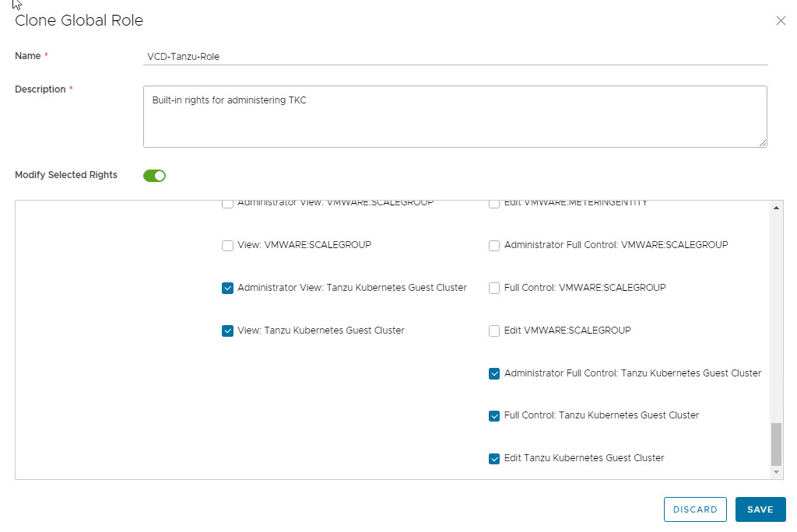Click scrollbar down arrow in rights list
Viewport: 797px width, 532px height.
click(x=776, y=472)
